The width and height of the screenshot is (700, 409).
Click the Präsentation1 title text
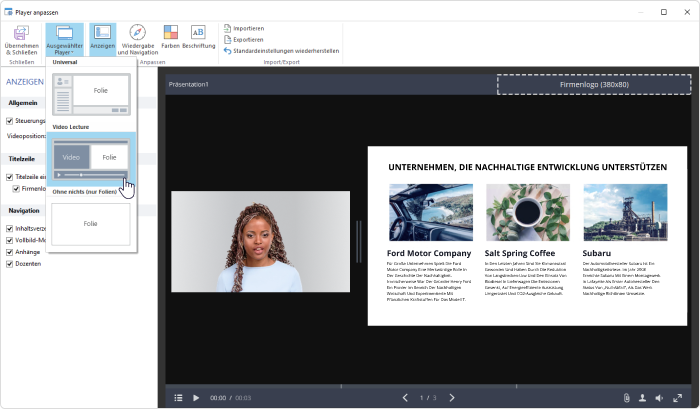point(188,84)
